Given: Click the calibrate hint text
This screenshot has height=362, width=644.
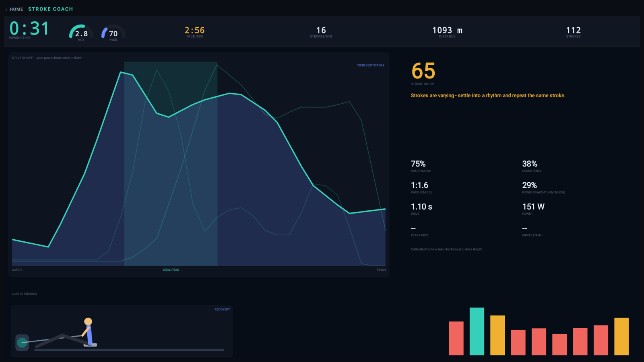Looking at the screenshot, I should pos(446,249).
